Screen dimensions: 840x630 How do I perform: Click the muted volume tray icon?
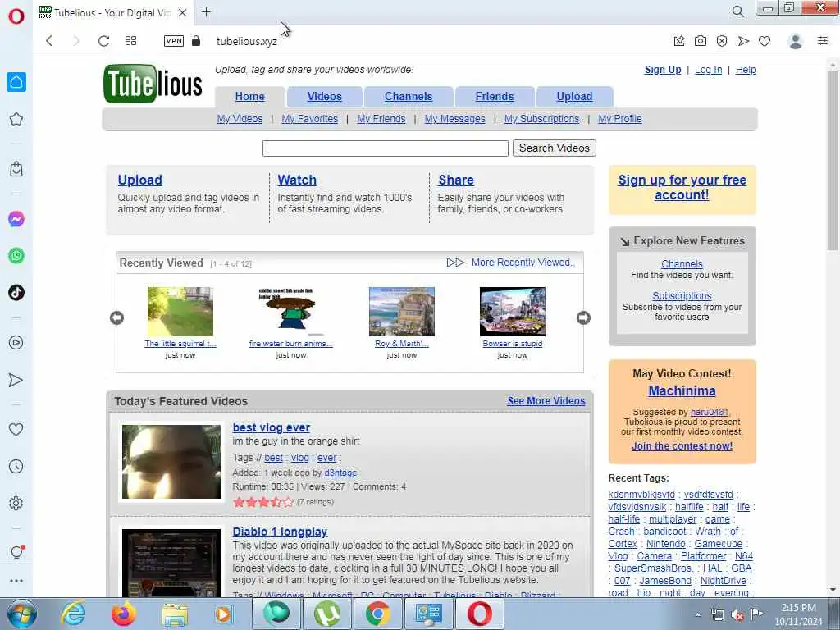coord(737,615)
